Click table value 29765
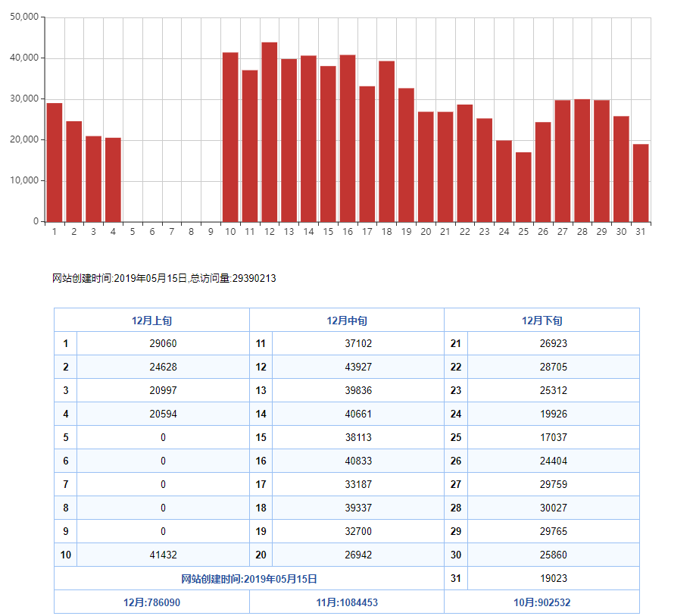This screenshot has width=693, height=616. point(554,531)
